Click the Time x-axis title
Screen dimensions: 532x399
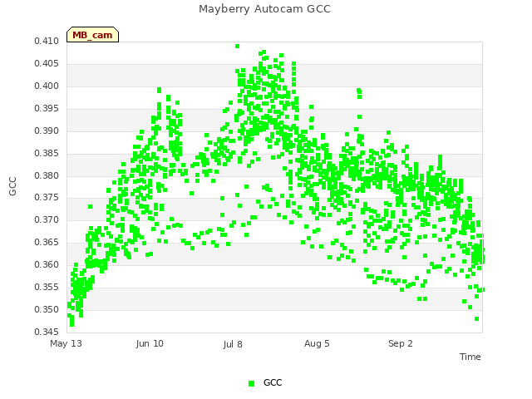470,357
